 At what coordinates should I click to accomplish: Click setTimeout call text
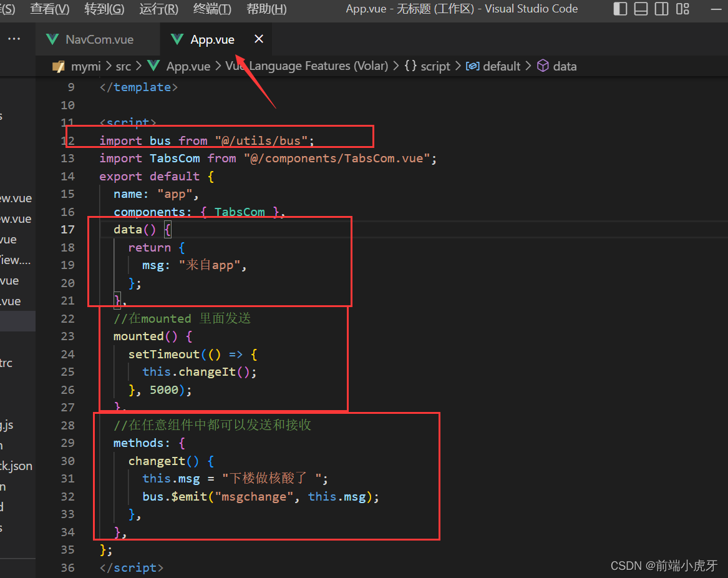coord(164,355)
